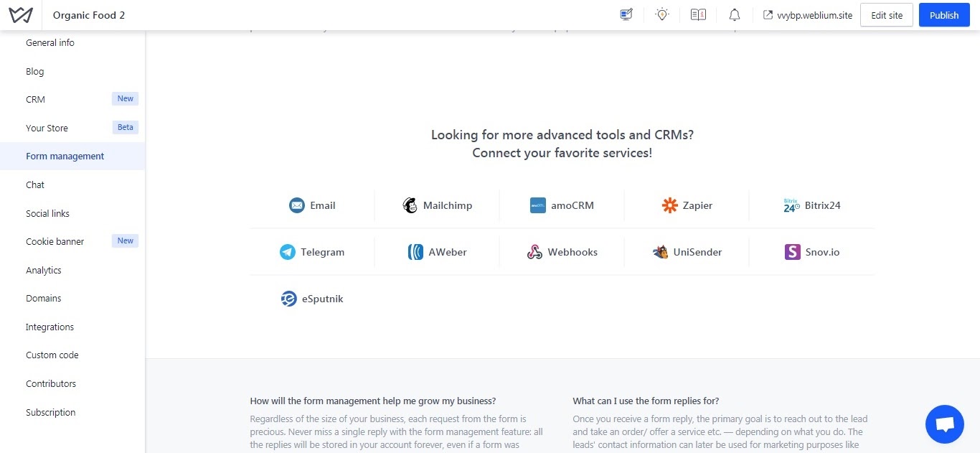Image resolution: width=980 pixels, height=453 pixels.
Task: Click "Connect your favorite services!" heading
Action: 562,153
